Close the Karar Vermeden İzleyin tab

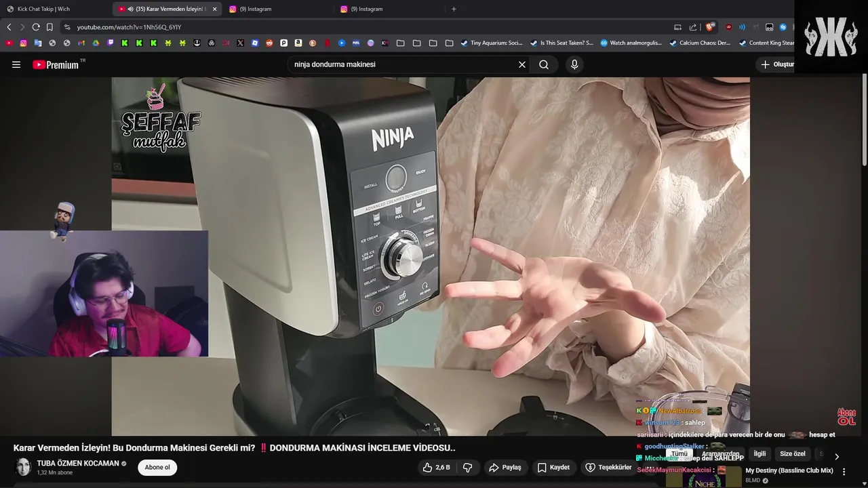tap(214, 9)
